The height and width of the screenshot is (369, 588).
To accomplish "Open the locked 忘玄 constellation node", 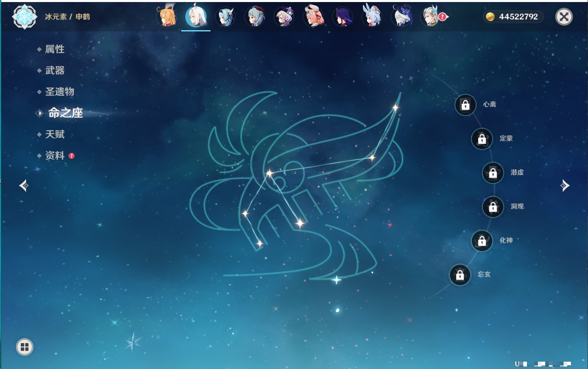I will [460, 275].
